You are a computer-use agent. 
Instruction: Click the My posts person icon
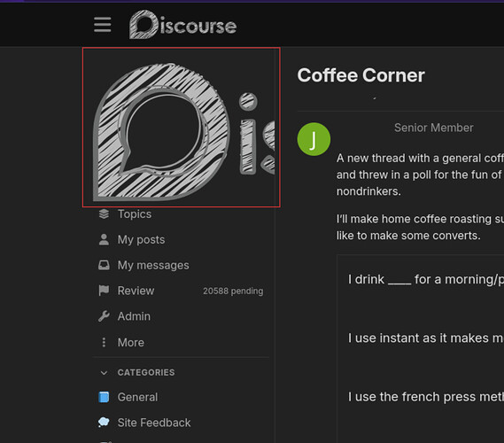tap(104, 239)
